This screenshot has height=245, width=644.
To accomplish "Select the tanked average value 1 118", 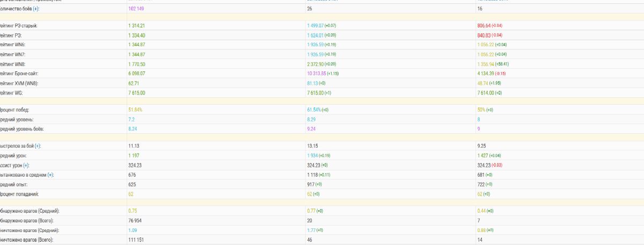I will (x=312, y=175).
